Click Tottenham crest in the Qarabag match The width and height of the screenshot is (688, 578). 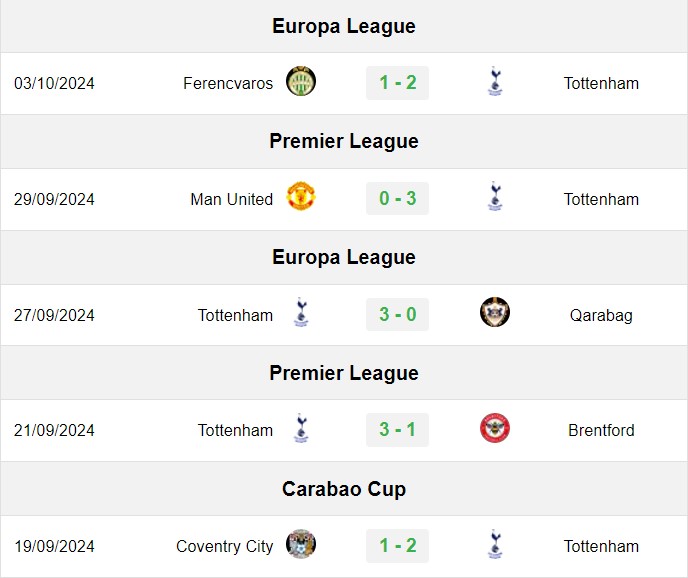coord(301,312)
